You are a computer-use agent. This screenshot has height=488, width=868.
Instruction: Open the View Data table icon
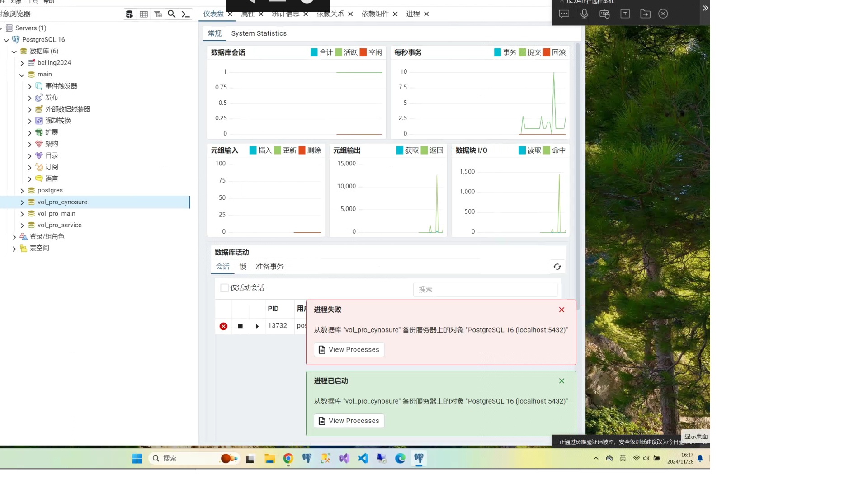144,14
